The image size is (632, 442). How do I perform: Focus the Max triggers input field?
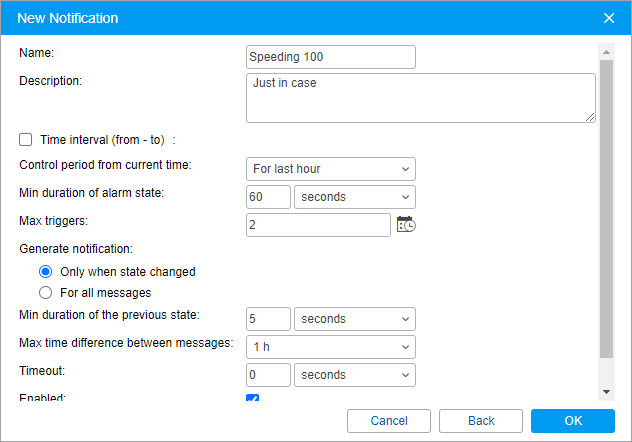pyautogui.click(x=318, y=225)
